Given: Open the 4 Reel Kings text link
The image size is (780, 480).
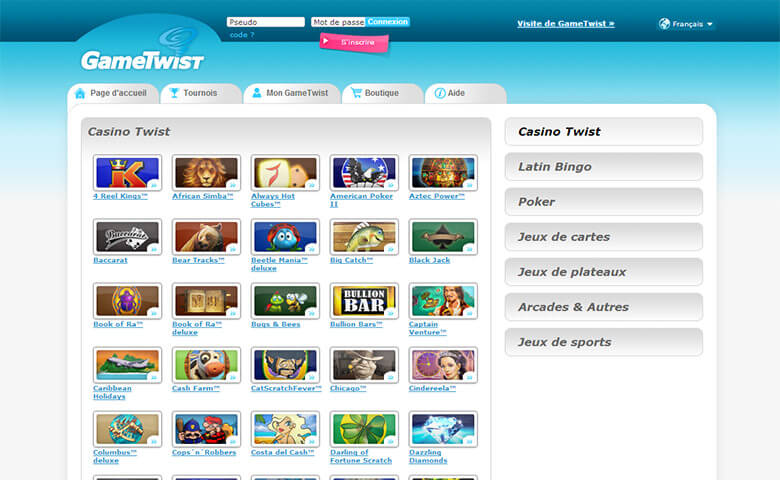Looking at the screenshot, I should [x=120, y=196].
